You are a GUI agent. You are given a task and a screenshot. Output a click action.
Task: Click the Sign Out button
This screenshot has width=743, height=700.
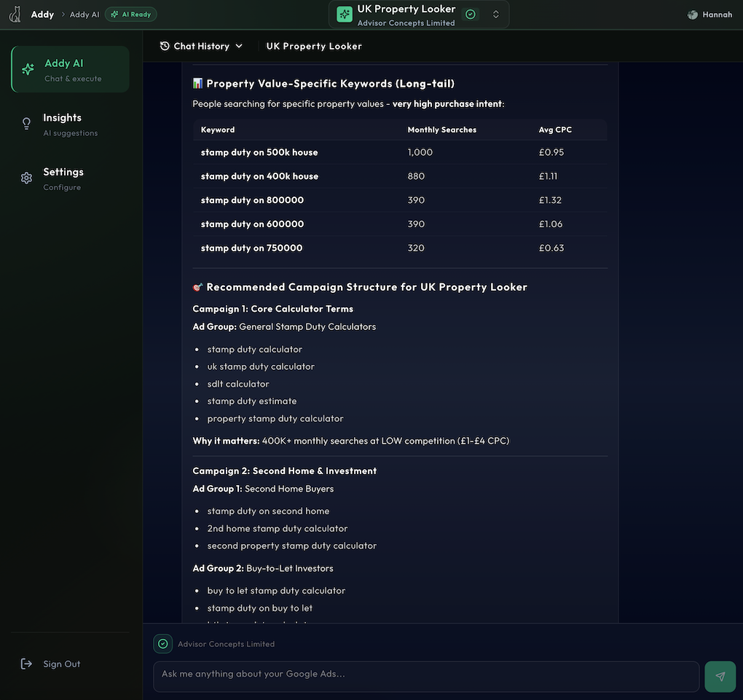pyautogui.click(x=61, y=664)
